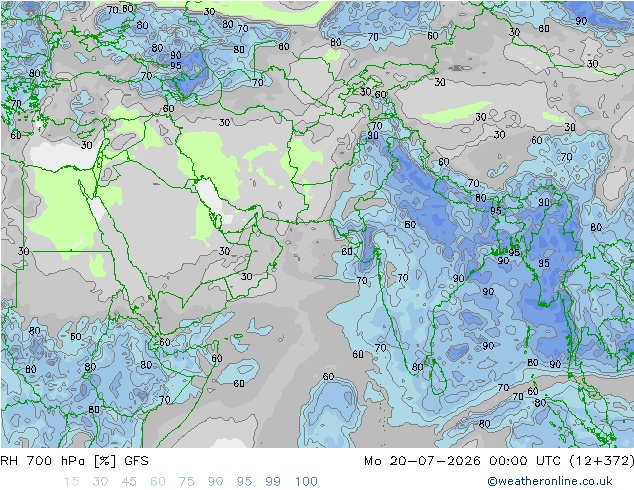Click legend value 95 below the map

pos(244,481)
